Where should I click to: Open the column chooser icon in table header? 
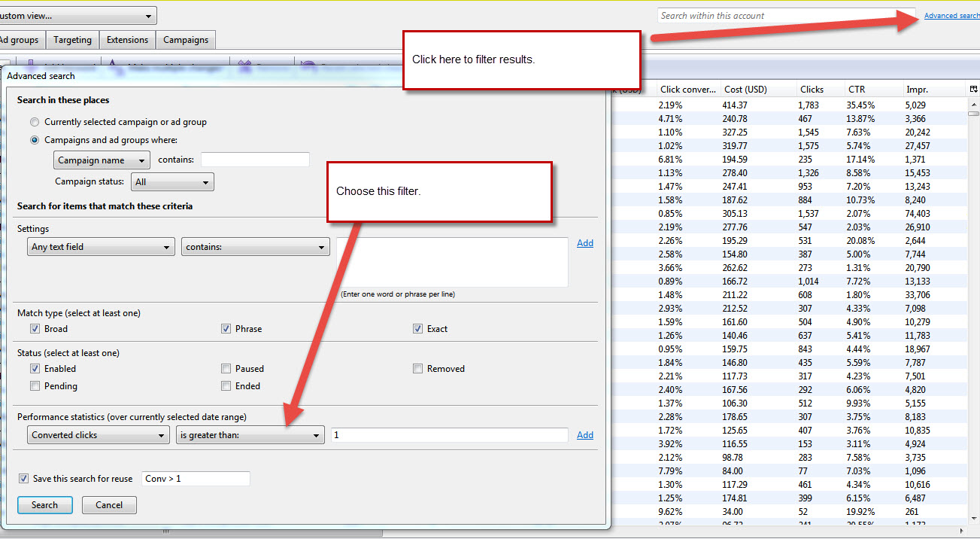click(x=973, y=90)
